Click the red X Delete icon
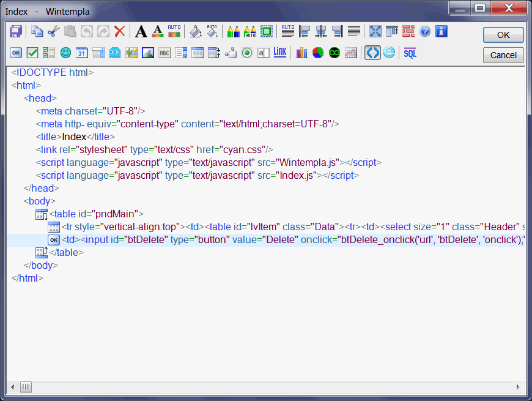532x401 pixels. point(119,32)
